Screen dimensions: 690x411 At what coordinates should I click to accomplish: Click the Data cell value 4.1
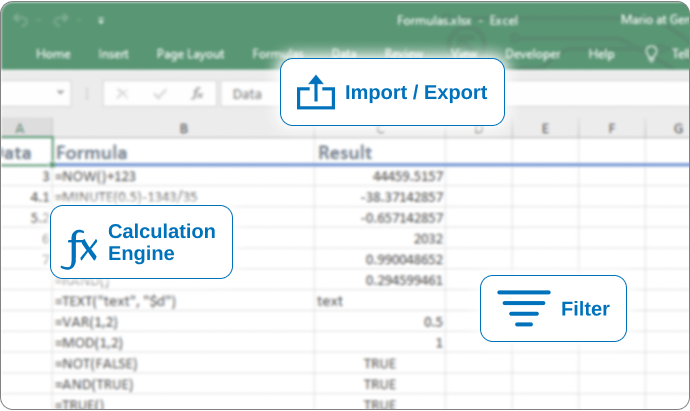click(26, 197)
